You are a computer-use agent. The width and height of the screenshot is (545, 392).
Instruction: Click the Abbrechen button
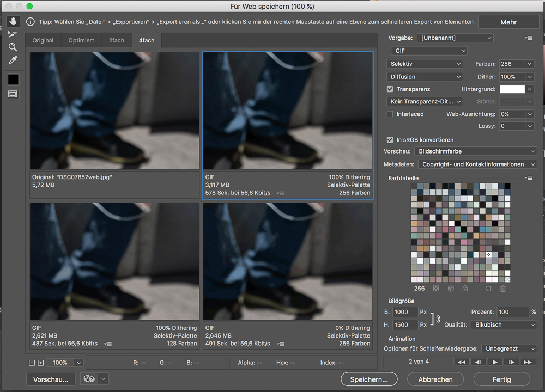(x=435, y=379)
